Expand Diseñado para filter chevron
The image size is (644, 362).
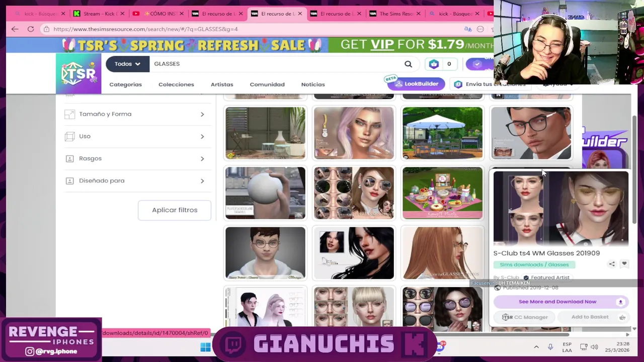coord(202,180)
